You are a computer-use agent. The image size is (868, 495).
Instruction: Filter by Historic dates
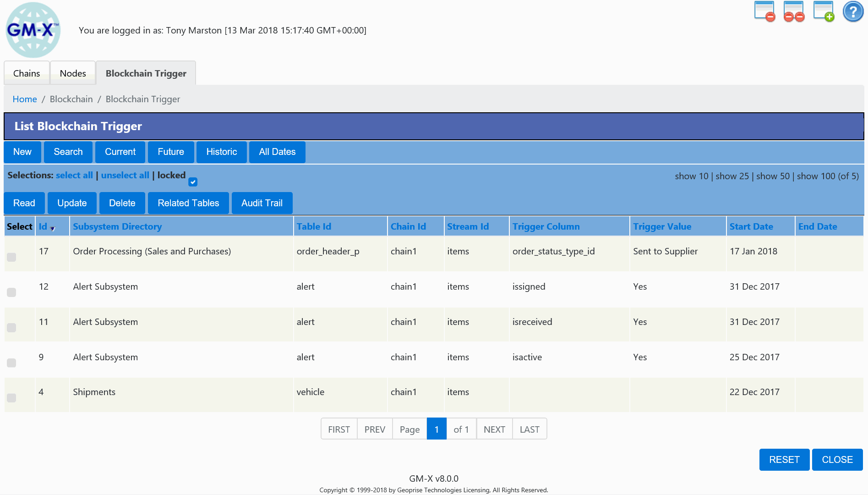pyautogui.click(x=222, y=152)
